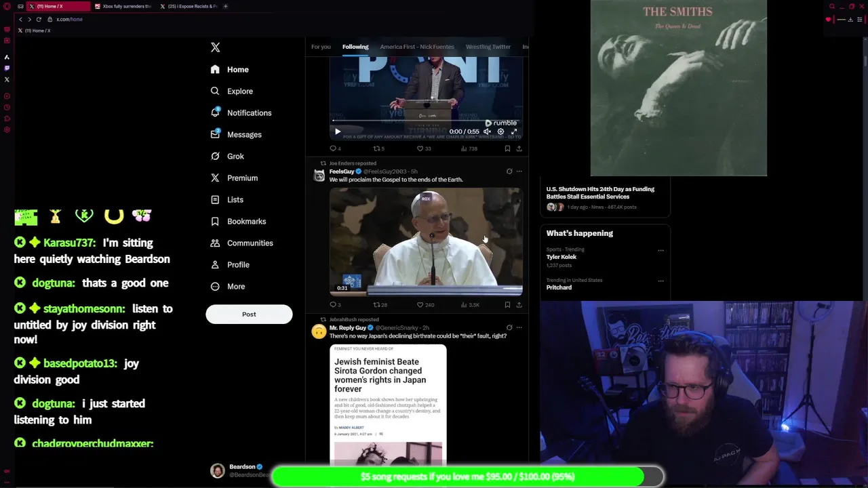Viewport: 868px width, 488px height.
Task: Share the FeelsGuy post
Action: 519,305
